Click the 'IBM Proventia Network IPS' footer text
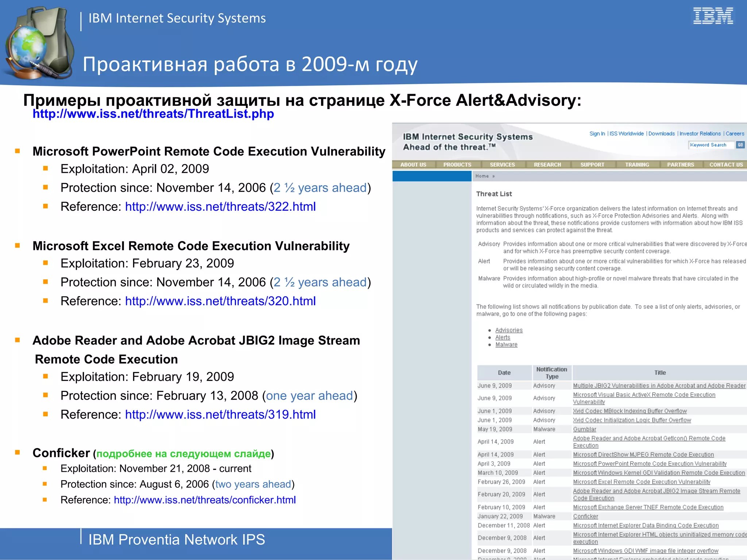Viewport: 747px width, 560px height. pyautogui.click(x=177, y=540)
